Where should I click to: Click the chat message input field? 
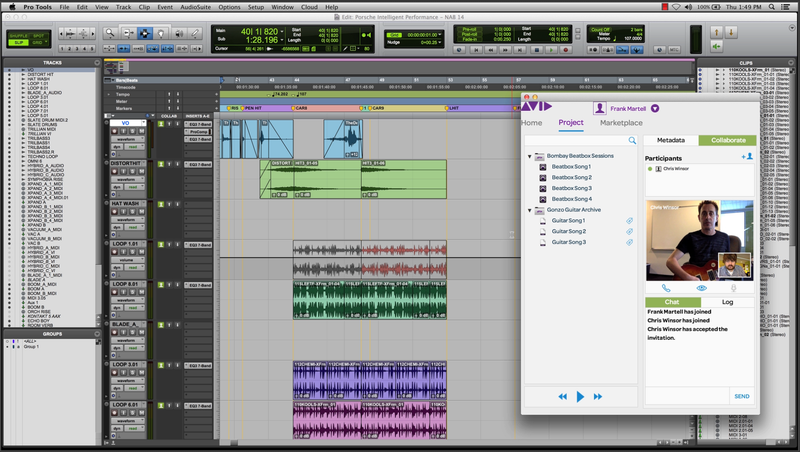coord(688,396)
